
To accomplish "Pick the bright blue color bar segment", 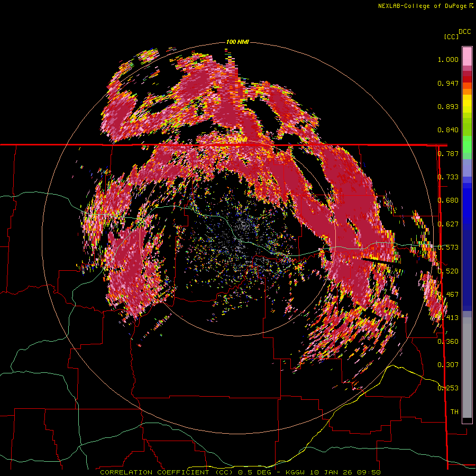I will 467,204.
